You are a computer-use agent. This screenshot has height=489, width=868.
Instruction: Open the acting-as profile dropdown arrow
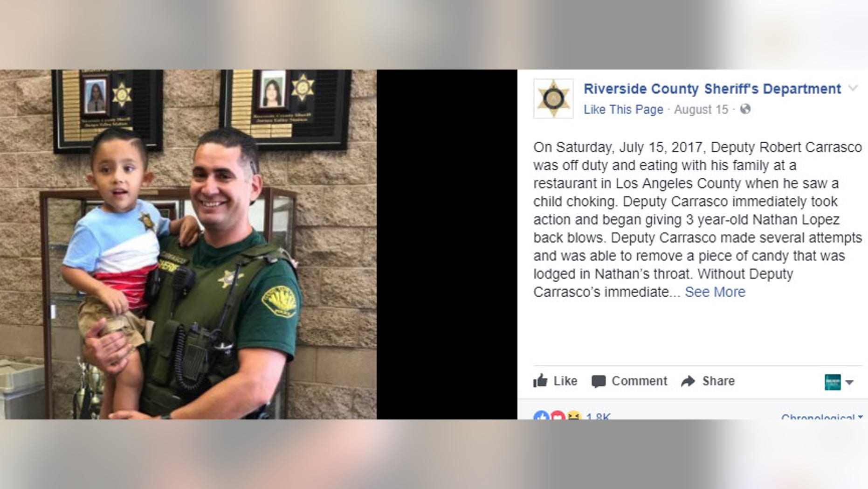pos(849,382)
